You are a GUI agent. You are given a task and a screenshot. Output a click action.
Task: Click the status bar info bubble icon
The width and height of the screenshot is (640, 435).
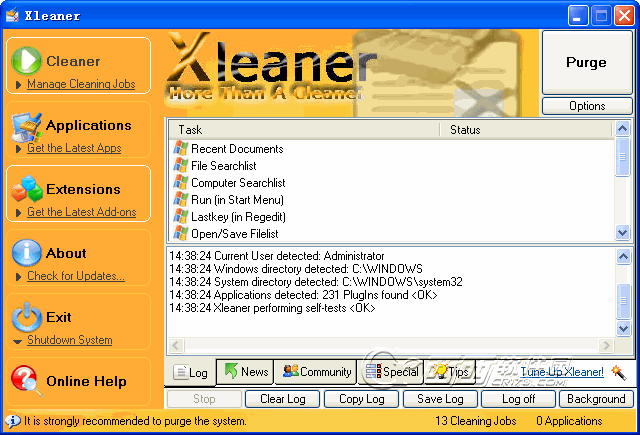[x=13, y=421]
